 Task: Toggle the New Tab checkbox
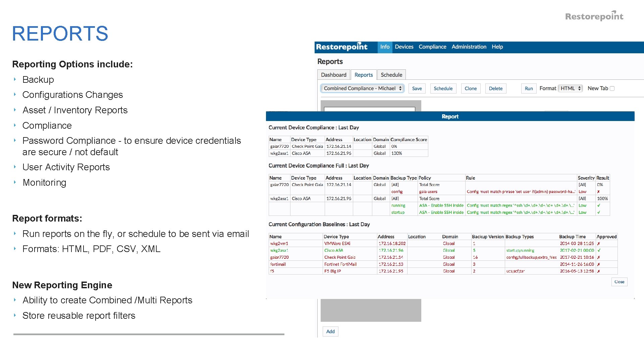tap(612, 88)
